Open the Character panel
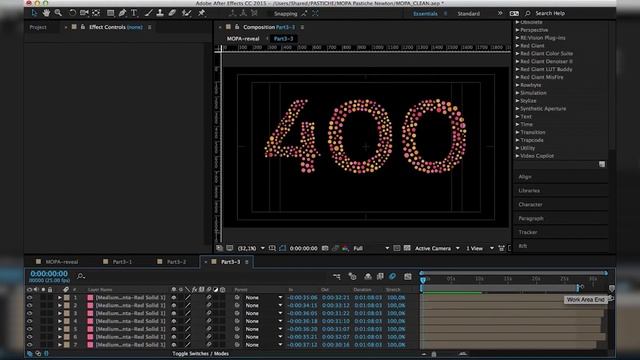Viewport: 640px width, 360px height. tap(530, 204)
